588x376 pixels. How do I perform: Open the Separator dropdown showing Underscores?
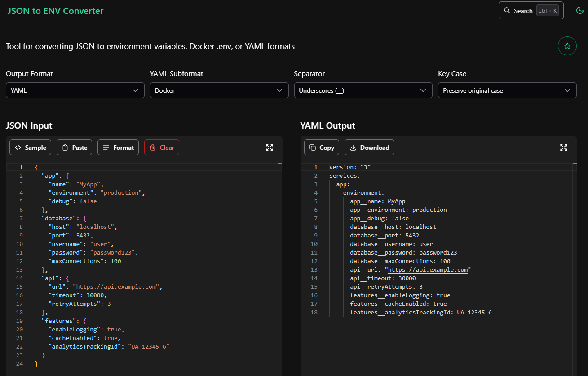pos(363,90)
